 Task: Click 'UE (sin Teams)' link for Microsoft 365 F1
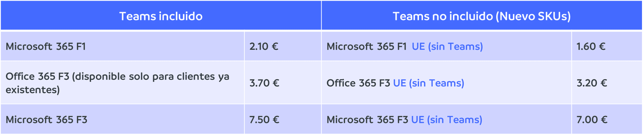click(x=447, y=46)
